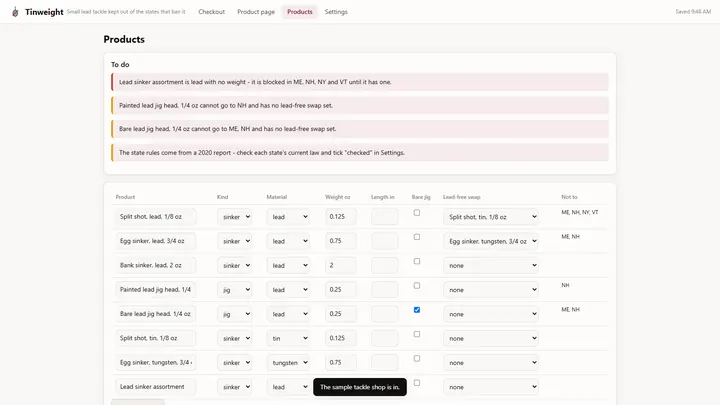The height and width of the screenshot is (405, 720).
Task: Enable Bare jig for Painted lead jig head
Action: 416,286
